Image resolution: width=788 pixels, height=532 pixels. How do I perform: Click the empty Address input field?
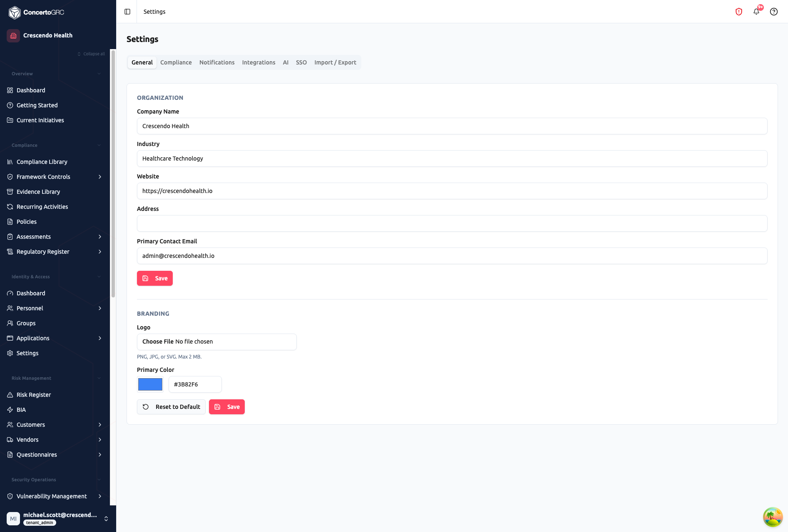click(x=452, y=223)
